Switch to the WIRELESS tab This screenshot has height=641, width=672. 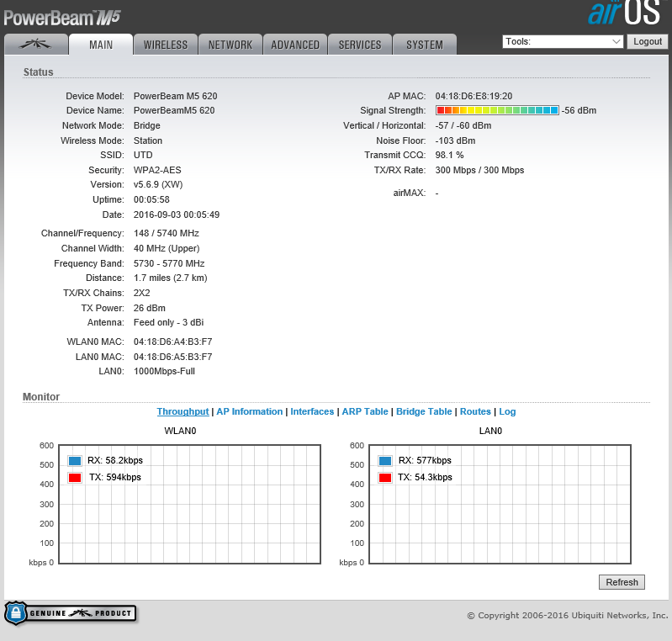pos(166,44)
